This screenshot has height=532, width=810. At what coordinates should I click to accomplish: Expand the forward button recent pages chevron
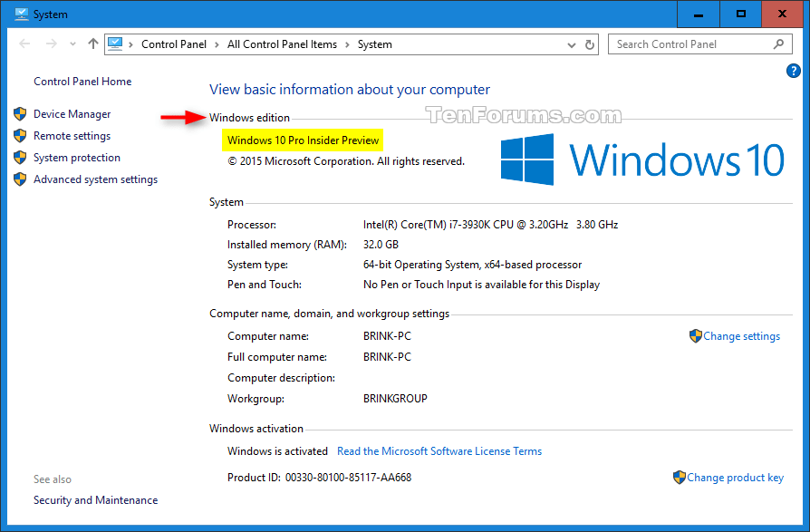(x=72, y=44)
